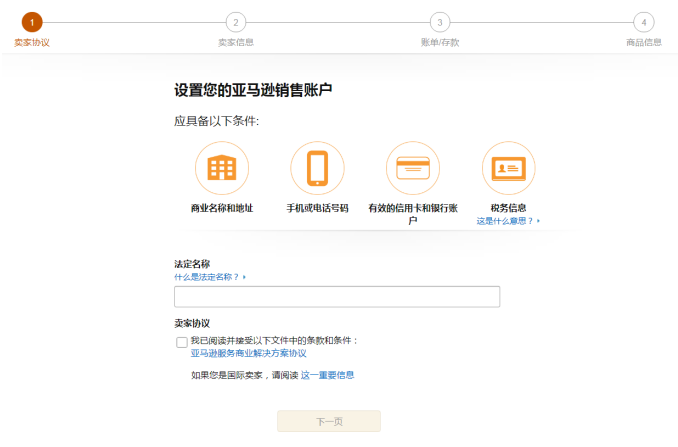Click the 手机或电话号码 caption text
The image size is (678, 447).
tap(317, 208)
